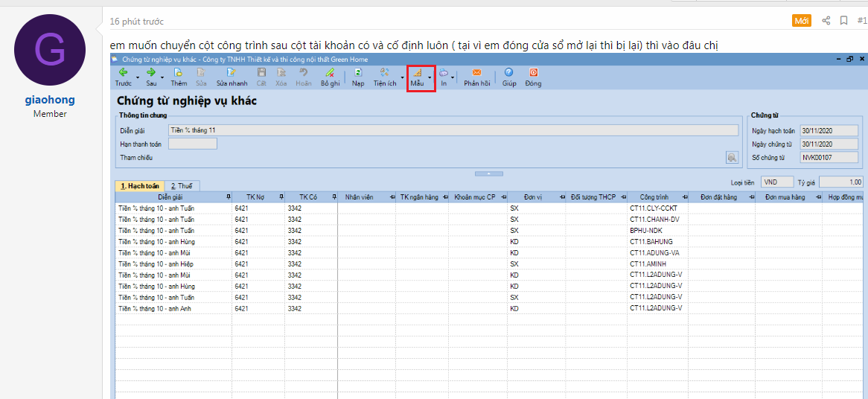Image resolution: width=868 pixels, height=399 pixels.
Task: Open giaohong's avatar profile
Action: coord(50,50)
